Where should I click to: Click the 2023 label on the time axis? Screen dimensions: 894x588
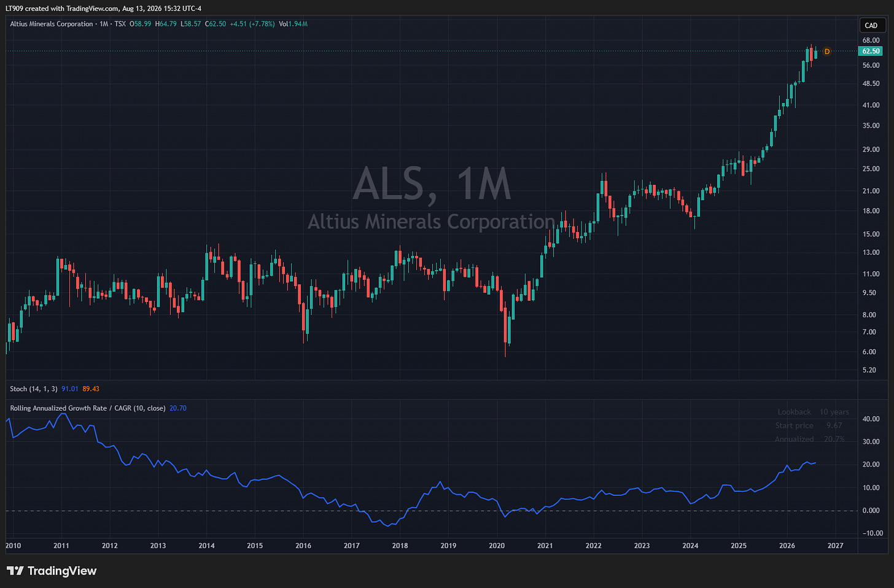tap(642, 546)
